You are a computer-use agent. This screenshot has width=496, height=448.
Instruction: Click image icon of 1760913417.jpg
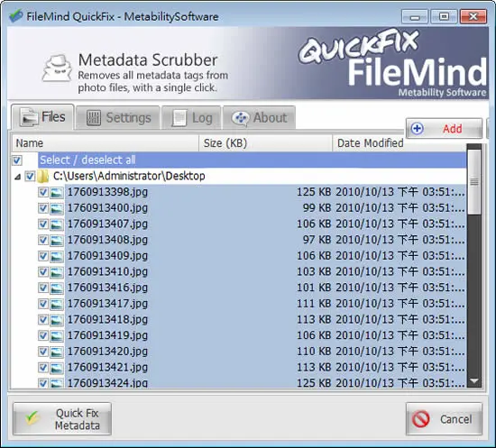[57, 304]
